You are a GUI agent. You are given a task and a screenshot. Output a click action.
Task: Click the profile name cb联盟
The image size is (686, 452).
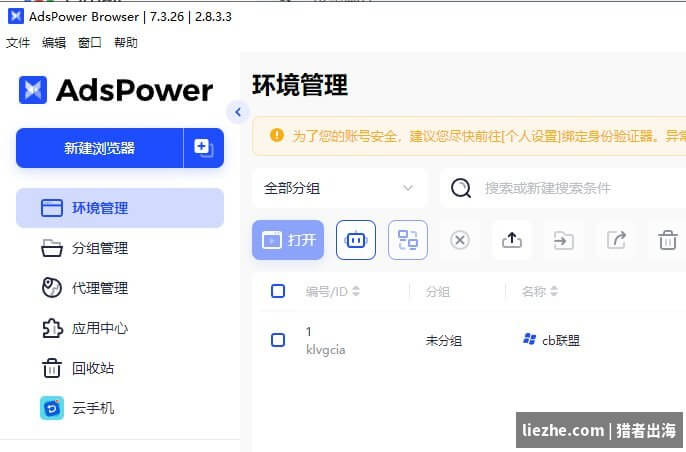pos(561,340)
